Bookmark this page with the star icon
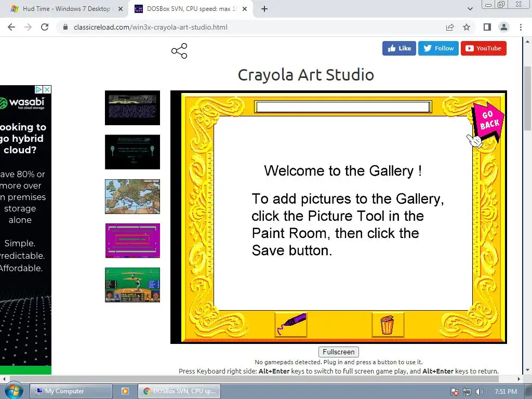 click(x=467, y=27)
